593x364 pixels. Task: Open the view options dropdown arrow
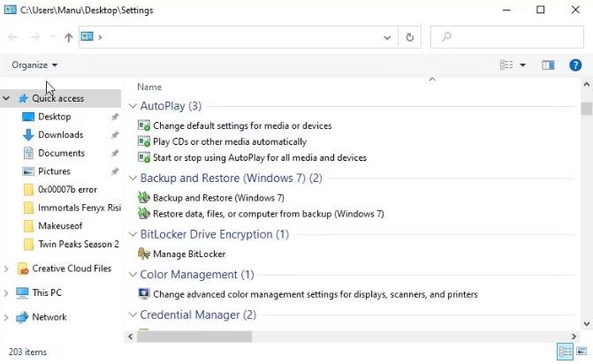pyautogui.click(x=522, y=65)
